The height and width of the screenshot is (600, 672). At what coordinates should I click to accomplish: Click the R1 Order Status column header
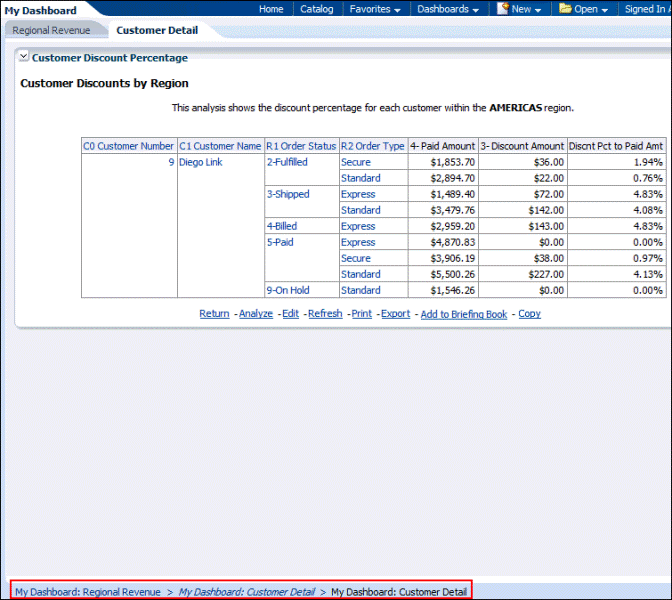[301, 146]
